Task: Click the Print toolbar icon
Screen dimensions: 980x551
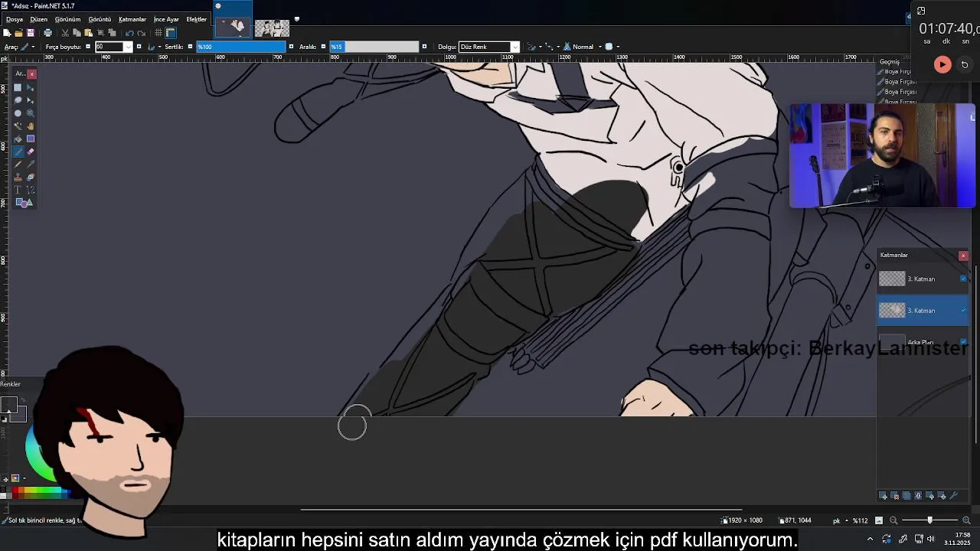Action: (x=47, y=33)
